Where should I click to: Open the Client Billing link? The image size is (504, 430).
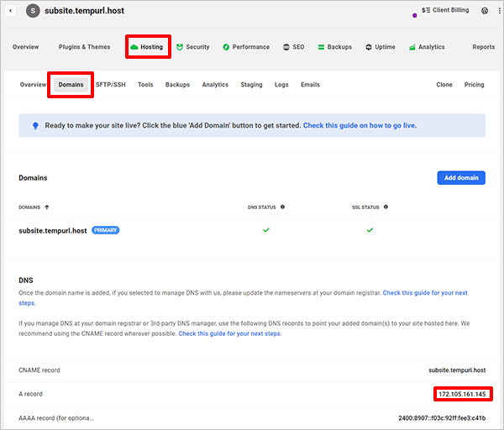[450, 10]
